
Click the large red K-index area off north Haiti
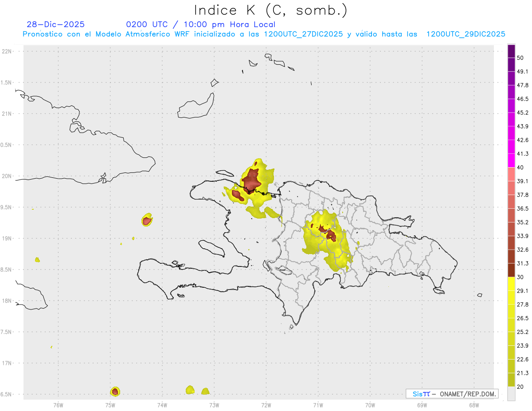[252, 181]
